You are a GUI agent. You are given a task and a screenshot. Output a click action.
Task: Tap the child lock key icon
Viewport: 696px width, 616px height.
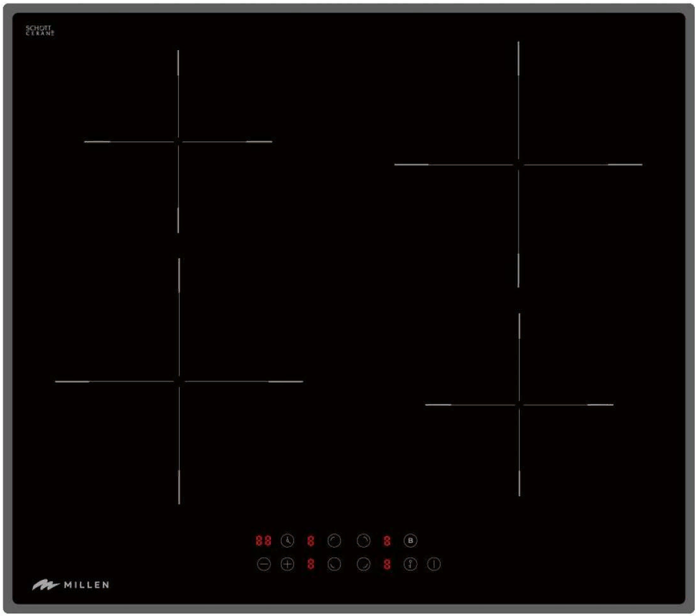411,564
